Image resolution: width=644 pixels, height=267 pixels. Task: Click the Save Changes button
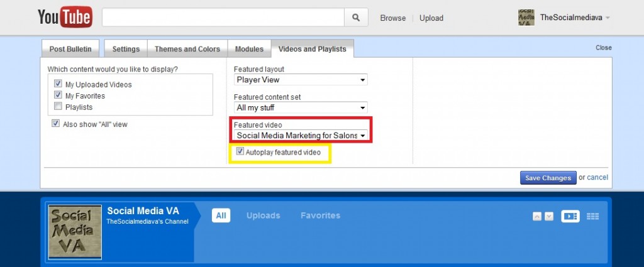tap(548, 178)
